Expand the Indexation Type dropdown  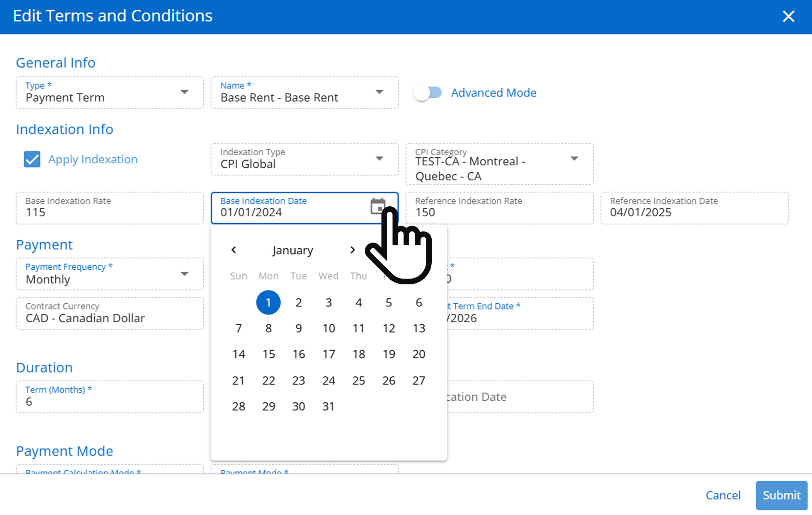379,159
